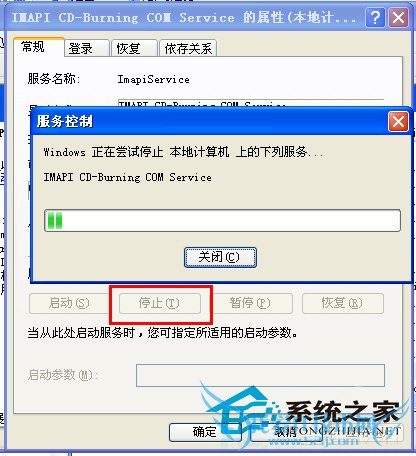Focus the 启动参数(M) text field
The height and width of the screenshot is (456, 416).
coord(260,375)
